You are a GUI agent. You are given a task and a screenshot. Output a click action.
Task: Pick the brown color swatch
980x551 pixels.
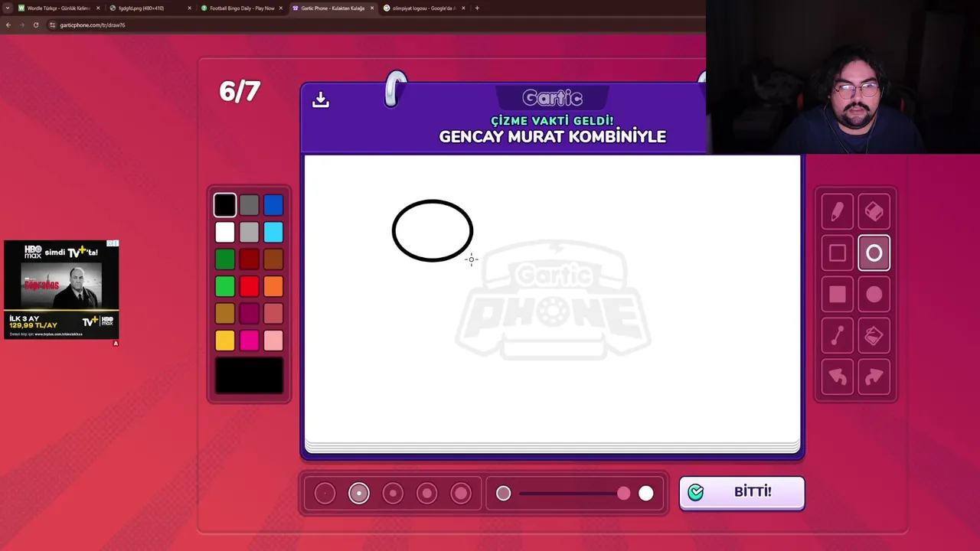pyautogui.click(x=273, y=259)
